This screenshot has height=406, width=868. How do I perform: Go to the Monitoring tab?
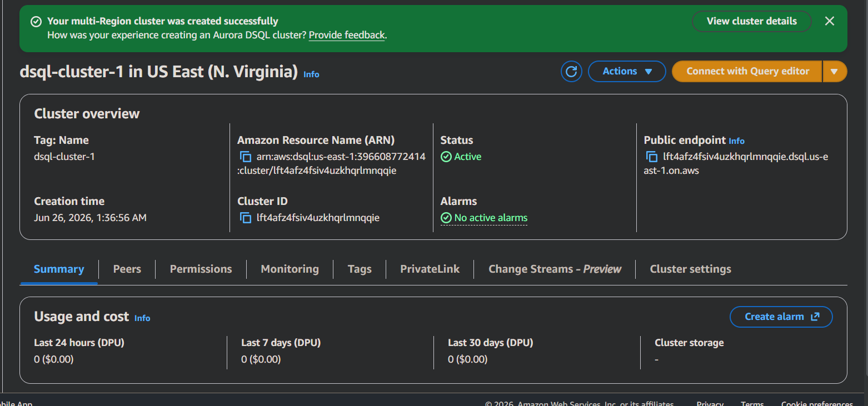tap(290, 269)
